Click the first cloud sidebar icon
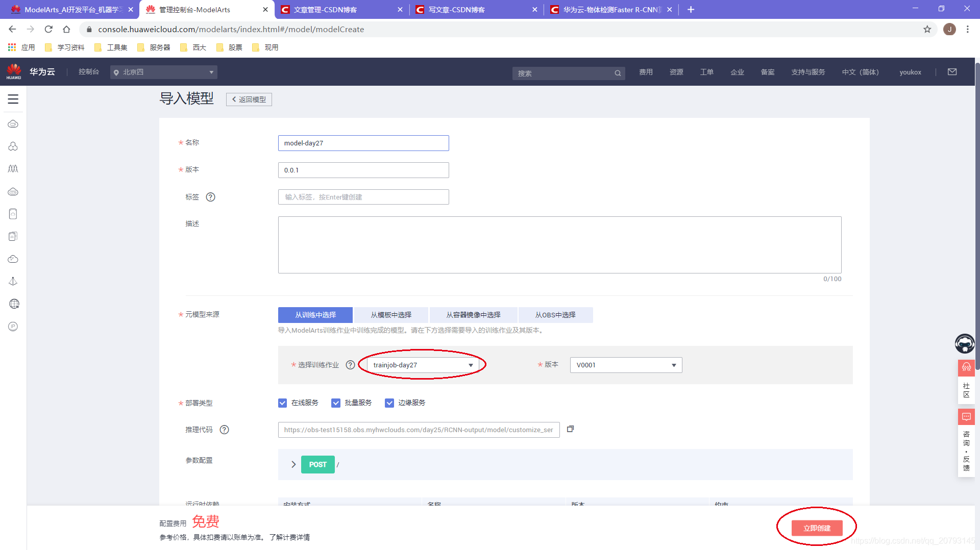 13,124
